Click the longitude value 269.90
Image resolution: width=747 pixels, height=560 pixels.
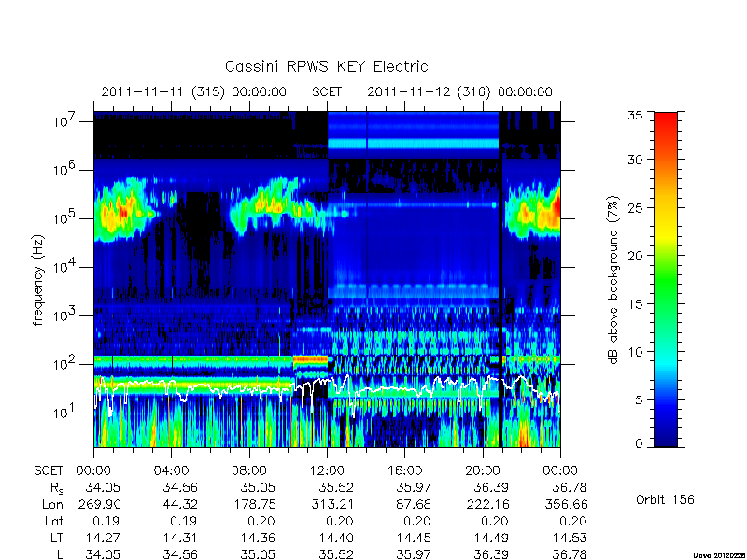tap(99, 504)
